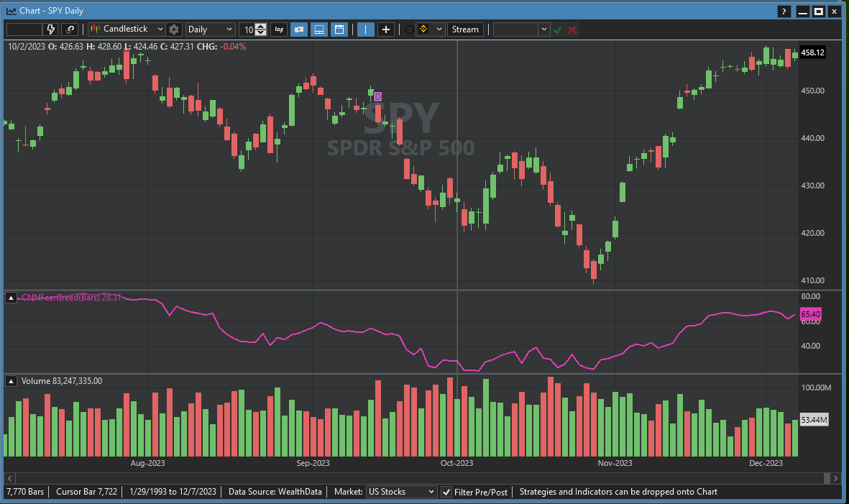The image size is (849, 504).
Task: Click the symbol input field
Action: point(24,29)
